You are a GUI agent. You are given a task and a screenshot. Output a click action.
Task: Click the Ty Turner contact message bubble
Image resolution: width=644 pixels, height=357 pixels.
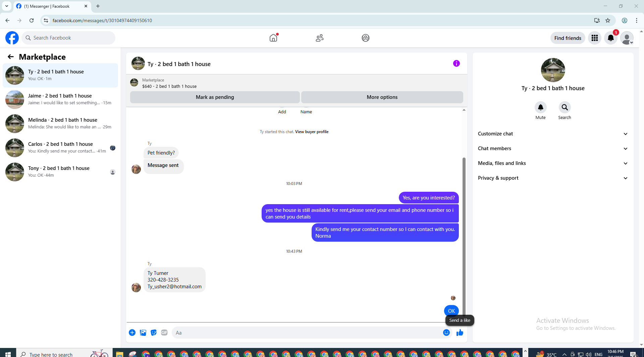point(174,280)
